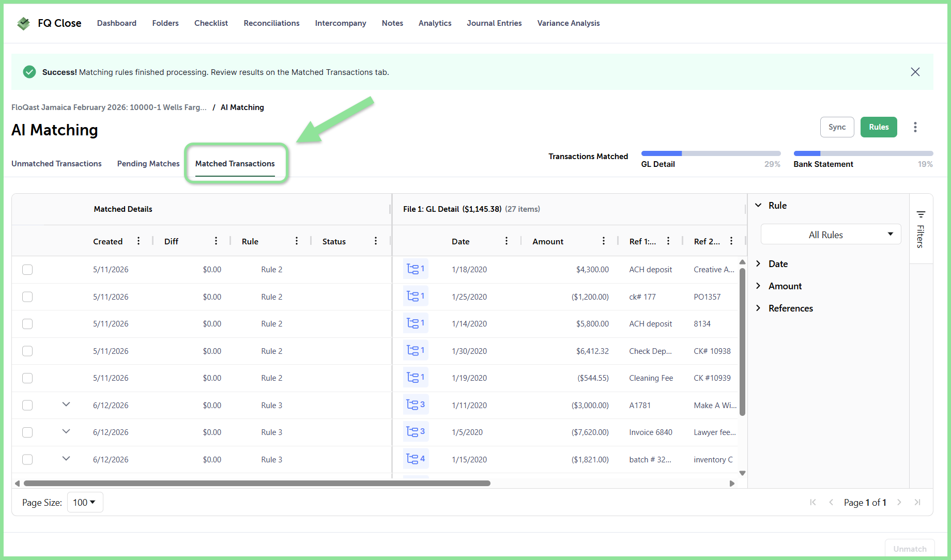Open the three-dot menu beside Rules button

(915, 127)
